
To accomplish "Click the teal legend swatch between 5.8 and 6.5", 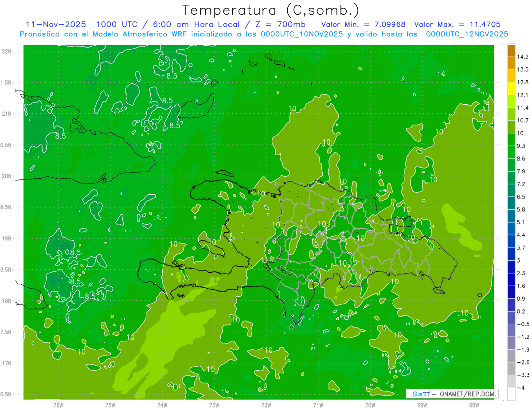I will pyautogui.click(x=511, y=203).
